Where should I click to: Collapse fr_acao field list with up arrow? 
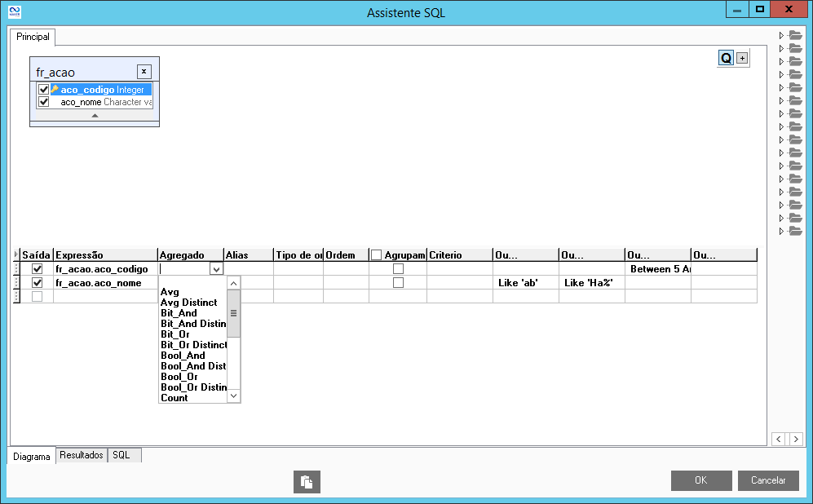click(x=95, y=116)
